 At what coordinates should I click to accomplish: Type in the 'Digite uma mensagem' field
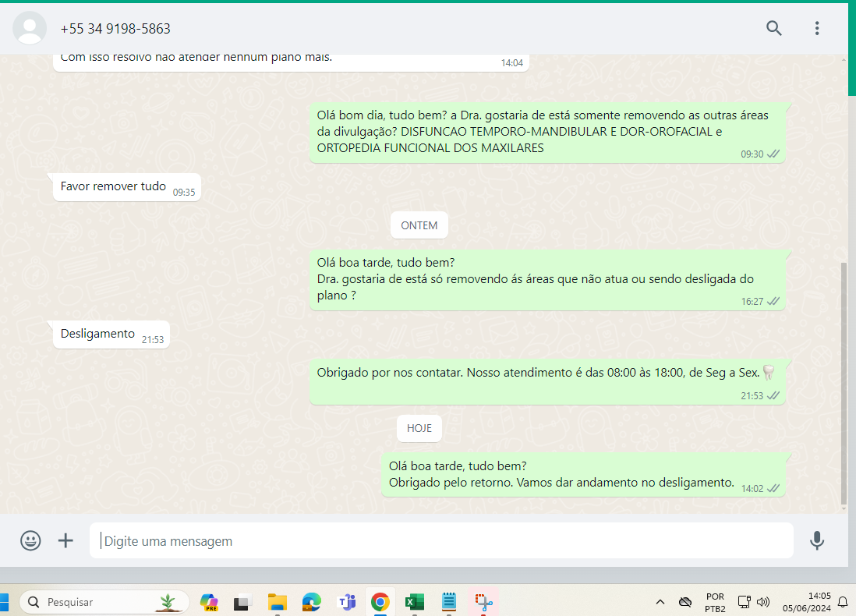[x=440, y=540]
